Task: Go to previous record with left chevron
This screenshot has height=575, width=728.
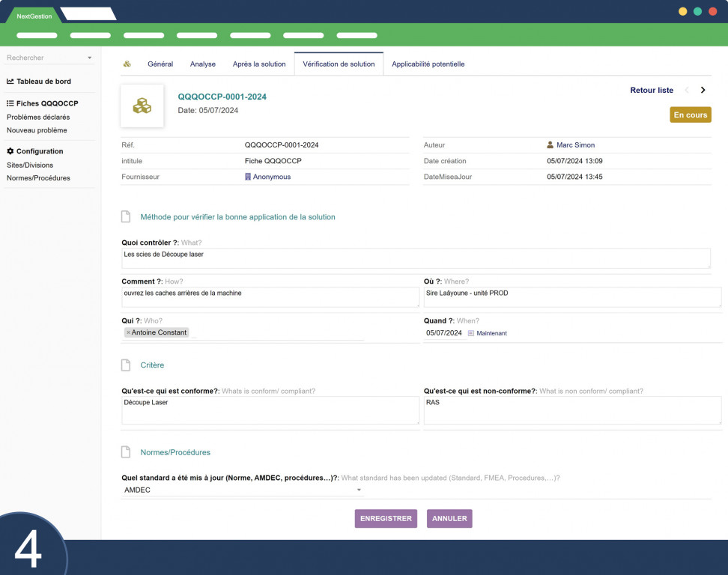Action: 687,90
